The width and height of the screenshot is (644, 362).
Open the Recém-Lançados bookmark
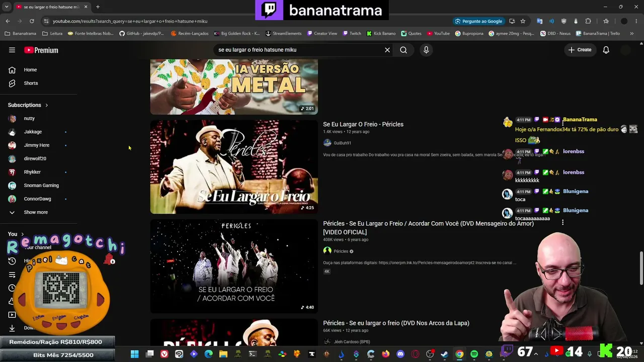coord(190,34)
